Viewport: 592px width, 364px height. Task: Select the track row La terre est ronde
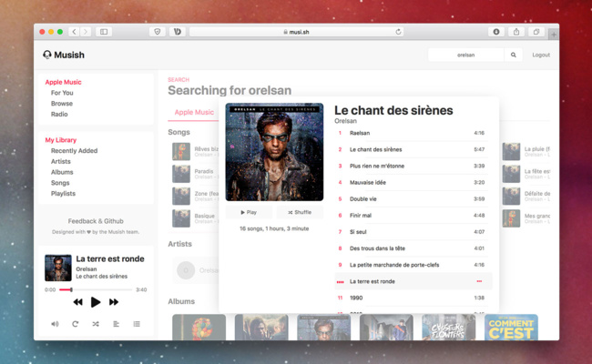pos(413,281)
